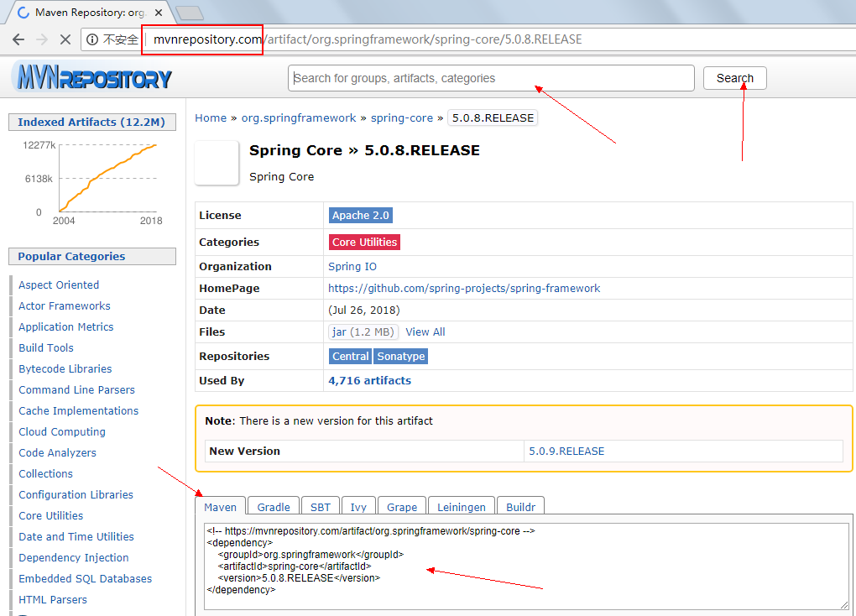
Task: Open the spring-core breadcrumb link
Action: click(x=402, y=118)
